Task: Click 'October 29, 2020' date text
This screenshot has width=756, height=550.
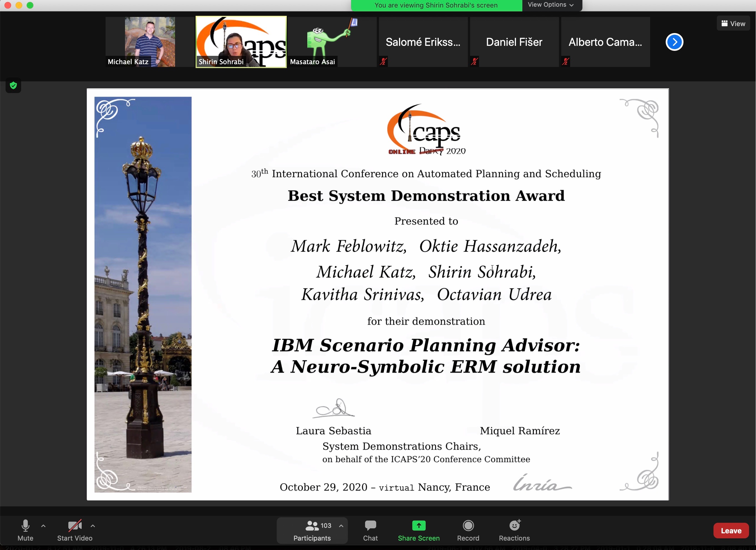Action: (x=323, y=487)
